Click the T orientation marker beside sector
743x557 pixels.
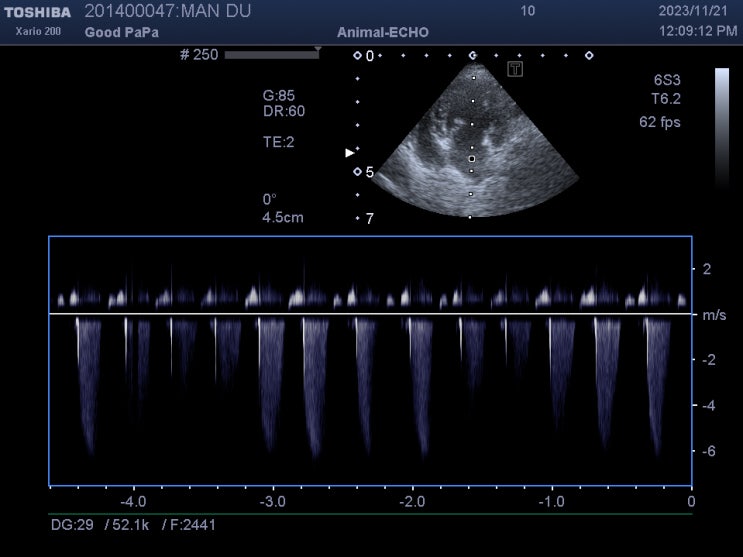(x=515, y=69)
